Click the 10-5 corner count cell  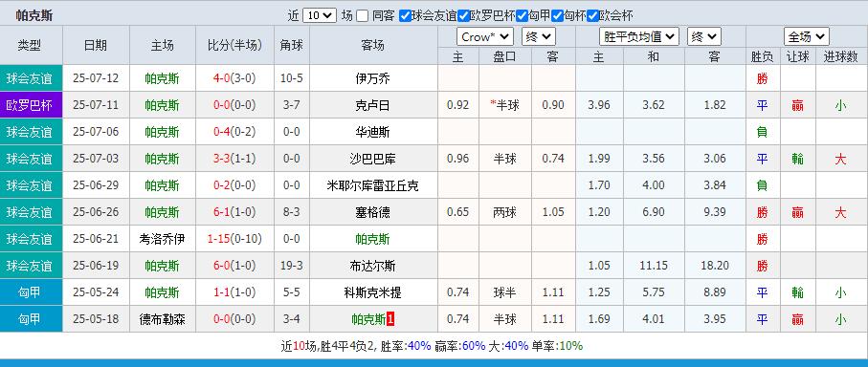291,78
